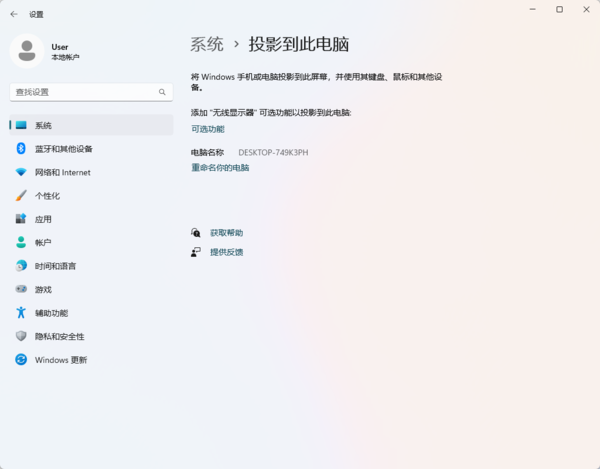Go to 个性化 settings
Screen dimensions: 600x469
91,195
